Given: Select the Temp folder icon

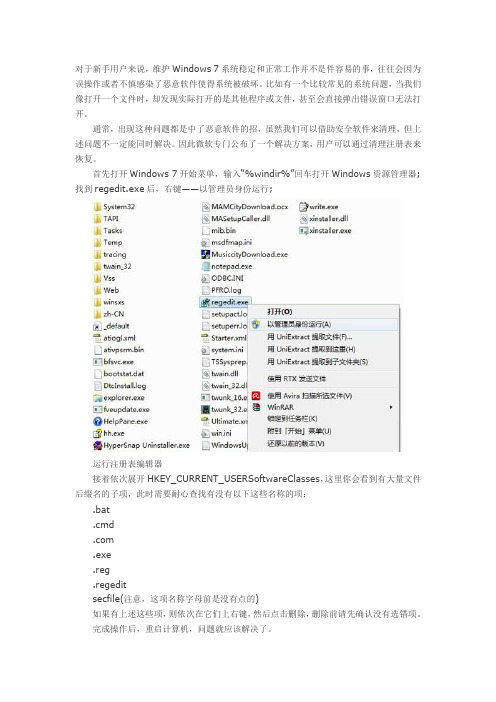Looking at the screenshot, I should [x=98, y=242].
